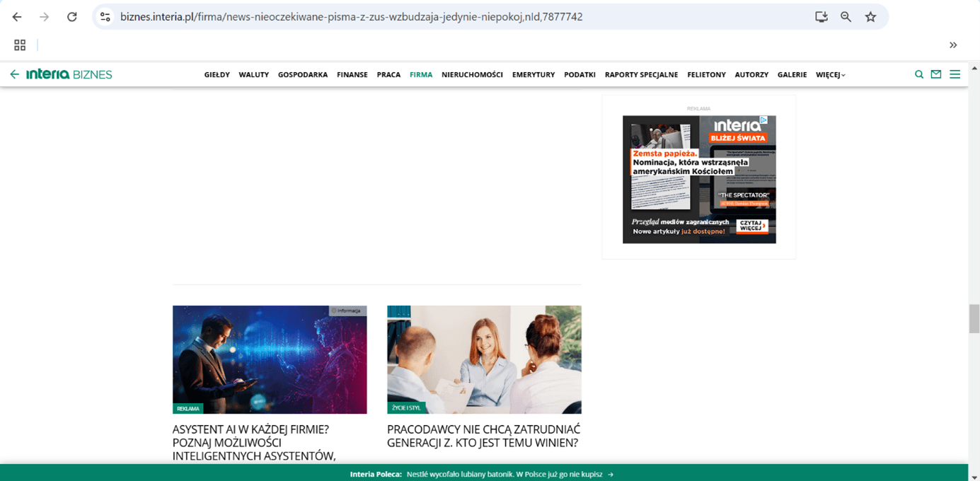Click the browser back arrow
Image resolution: width=980 pixels, height=481 pixels.
(x=17, y=17)
